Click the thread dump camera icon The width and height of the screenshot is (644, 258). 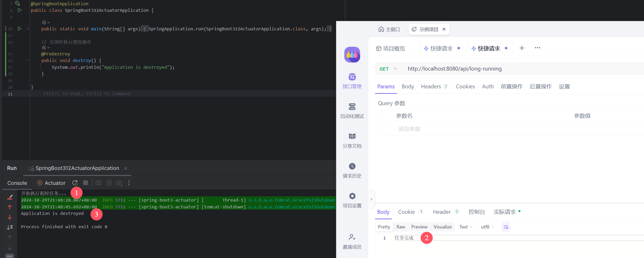(x=98, y=183)
